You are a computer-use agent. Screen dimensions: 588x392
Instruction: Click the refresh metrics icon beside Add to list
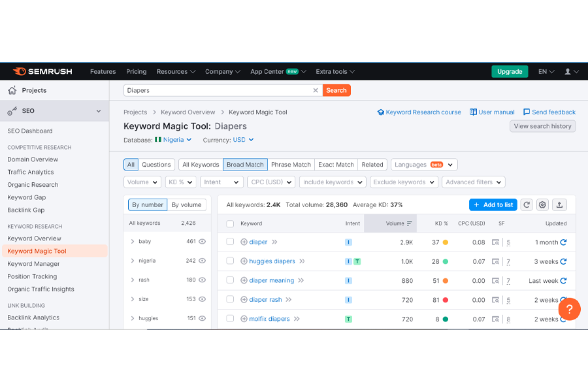(x=527, y=204)
